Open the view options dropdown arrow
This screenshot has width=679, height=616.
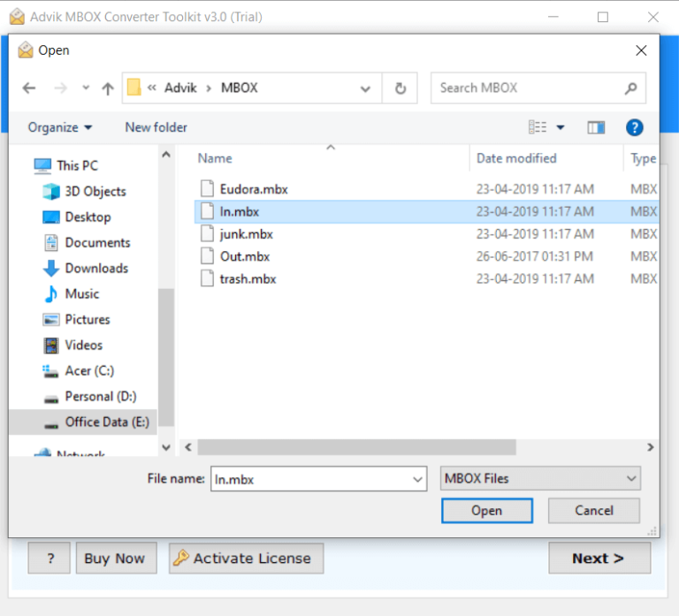pyautogui.click(x=561, y=127)
